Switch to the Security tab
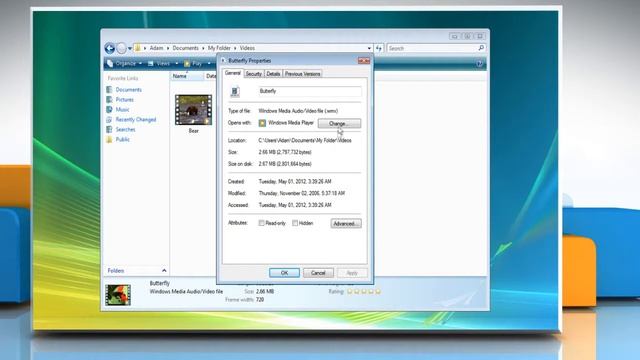The image size is (640, 360). click(253, 74)
